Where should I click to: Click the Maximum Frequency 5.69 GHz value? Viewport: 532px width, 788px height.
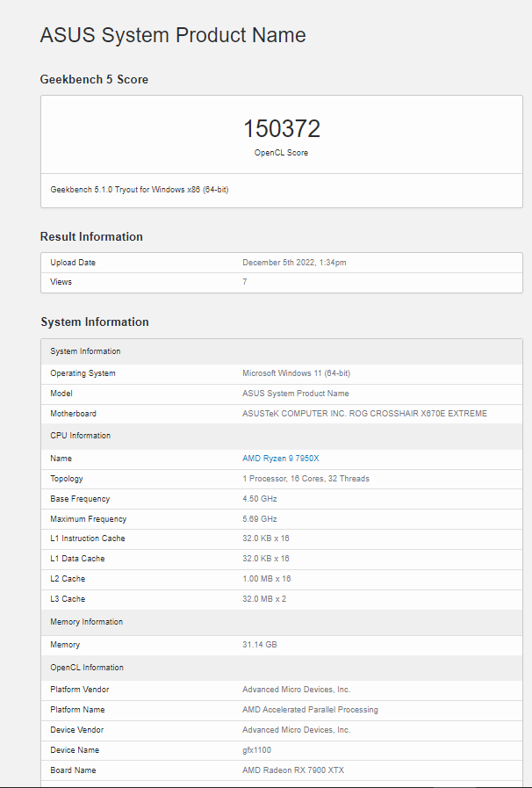(x=260, y=519)
